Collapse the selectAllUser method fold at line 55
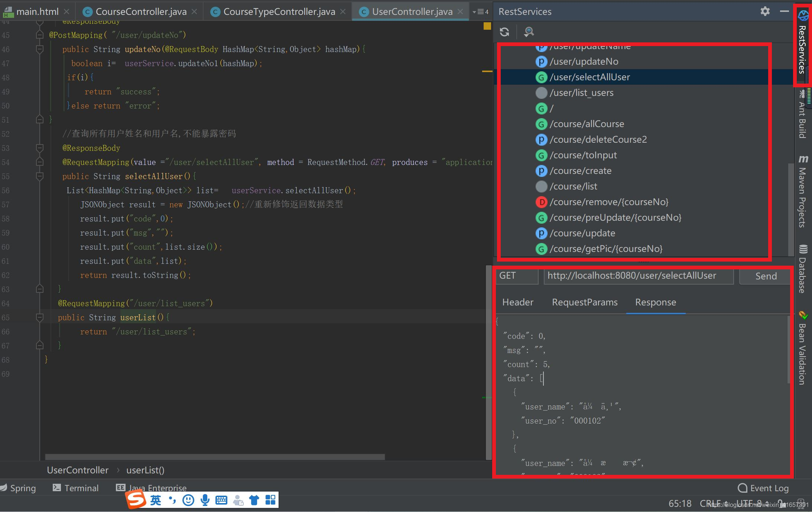The height and width of the screenshot is (512, 812). click(x=40, y=176)
